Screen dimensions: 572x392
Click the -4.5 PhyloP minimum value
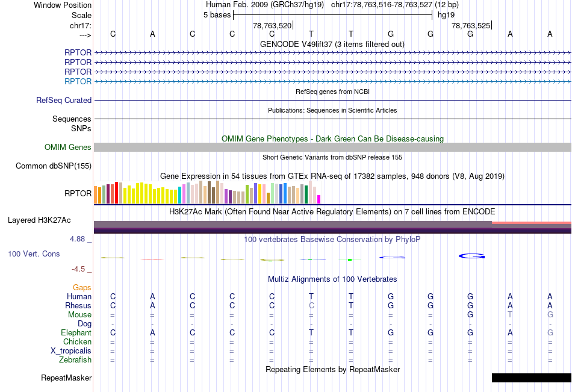[x=78, y=269]
